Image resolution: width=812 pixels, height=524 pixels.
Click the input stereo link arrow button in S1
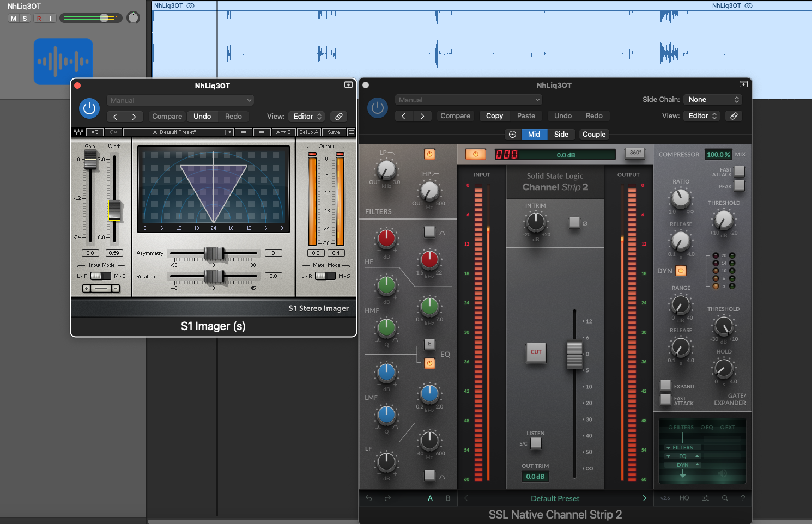tap(101, 288)
